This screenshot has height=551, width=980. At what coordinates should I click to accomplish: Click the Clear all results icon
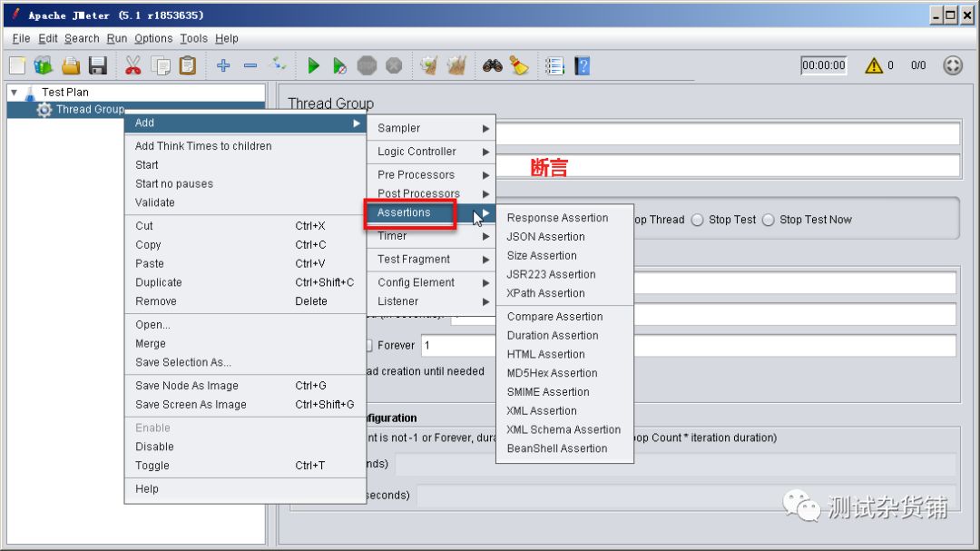pos(456,65)
